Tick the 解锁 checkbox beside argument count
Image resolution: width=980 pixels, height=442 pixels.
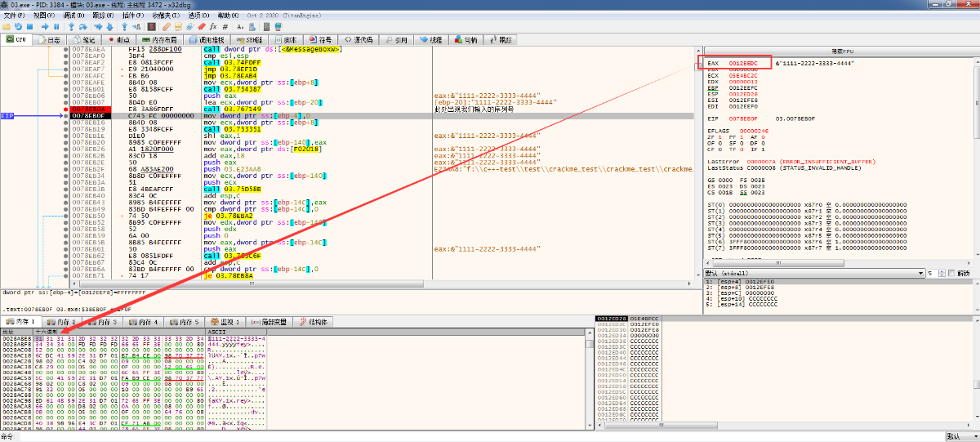[x=951, y=273]
